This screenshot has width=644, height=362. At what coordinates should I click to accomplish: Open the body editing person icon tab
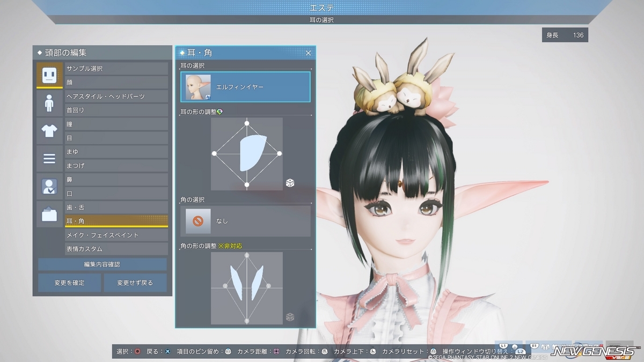(49, 103)
